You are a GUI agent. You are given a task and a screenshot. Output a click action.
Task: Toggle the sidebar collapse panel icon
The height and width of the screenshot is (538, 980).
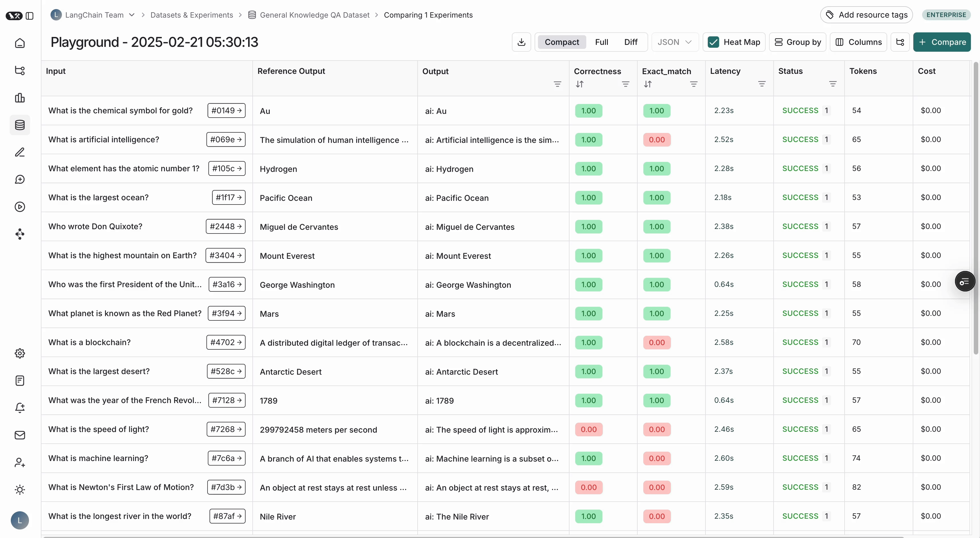pos(30,16)
